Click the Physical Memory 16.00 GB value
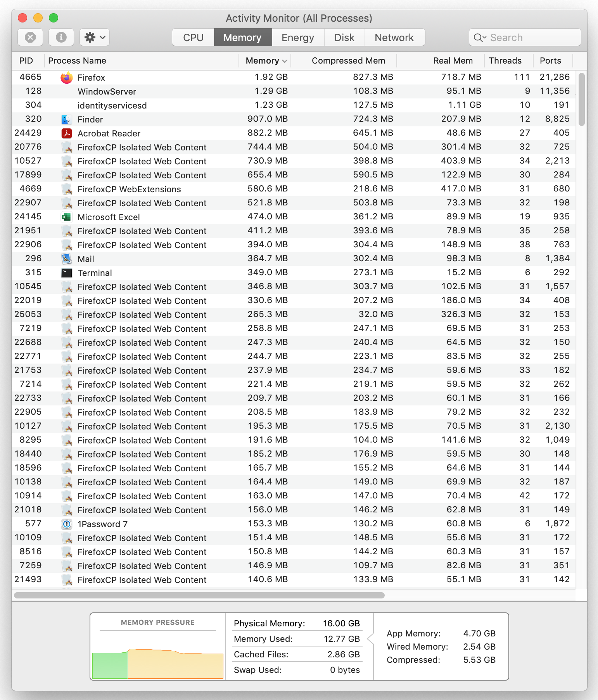 342,623
